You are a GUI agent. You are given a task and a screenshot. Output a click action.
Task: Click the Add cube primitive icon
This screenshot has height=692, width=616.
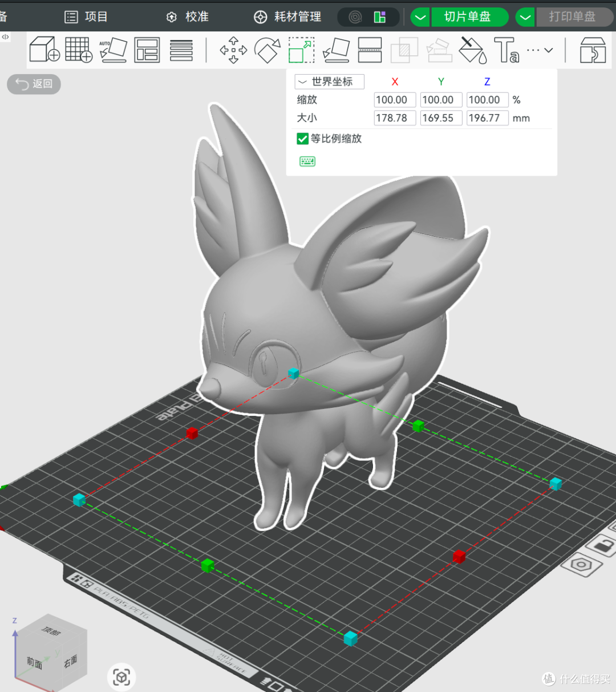[44, 49]
